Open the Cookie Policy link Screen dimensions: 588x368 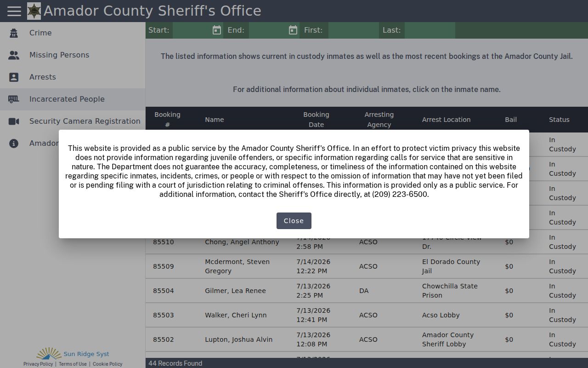coord(107,364)
